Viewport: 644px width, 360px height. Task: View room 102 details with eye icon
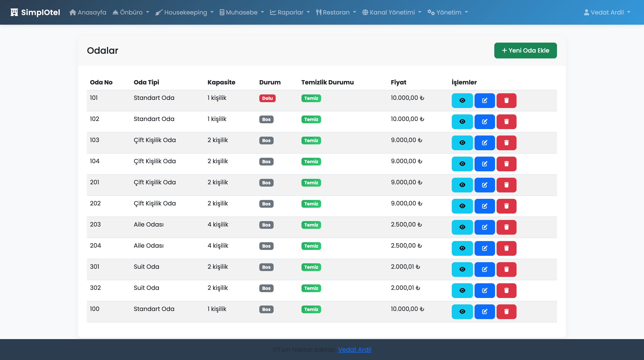tap(462, 122)
